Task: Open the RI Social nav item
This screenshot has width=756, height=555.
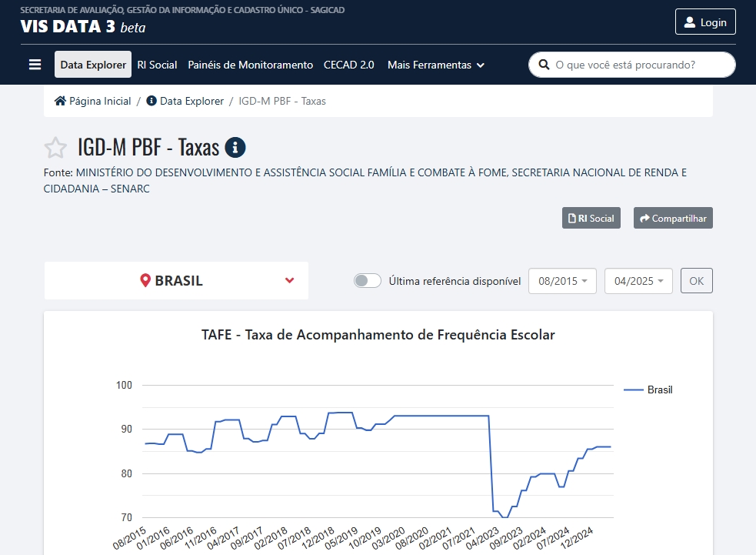Action: point(157,65)
